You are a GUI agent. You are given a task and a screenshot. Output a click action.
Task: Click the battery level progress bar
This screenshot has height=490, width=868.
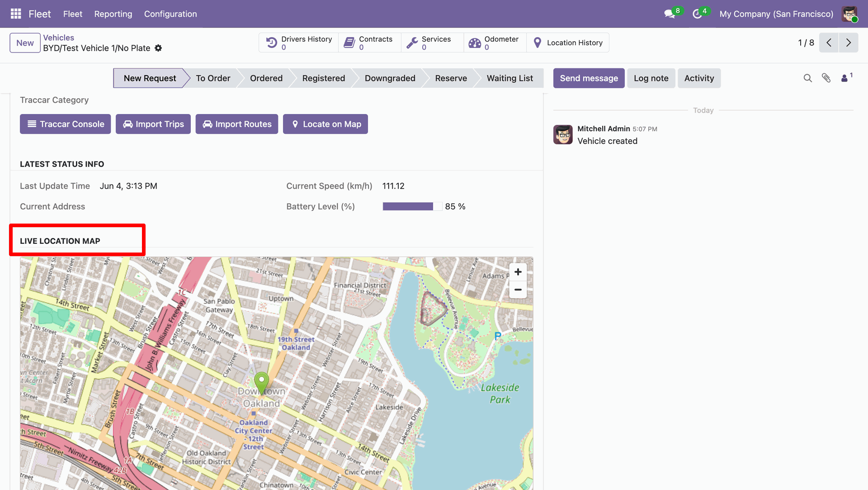(412, 206)
